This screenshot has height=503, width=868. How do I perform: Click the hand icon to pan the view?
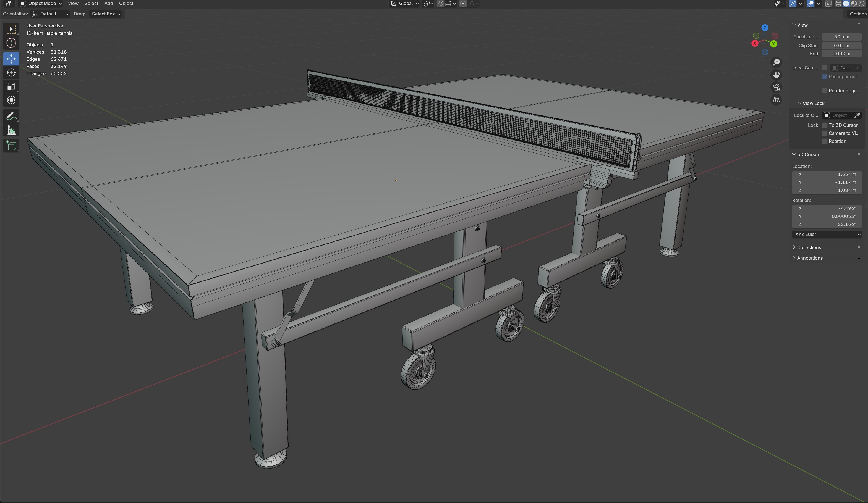(x=776, y=75)
